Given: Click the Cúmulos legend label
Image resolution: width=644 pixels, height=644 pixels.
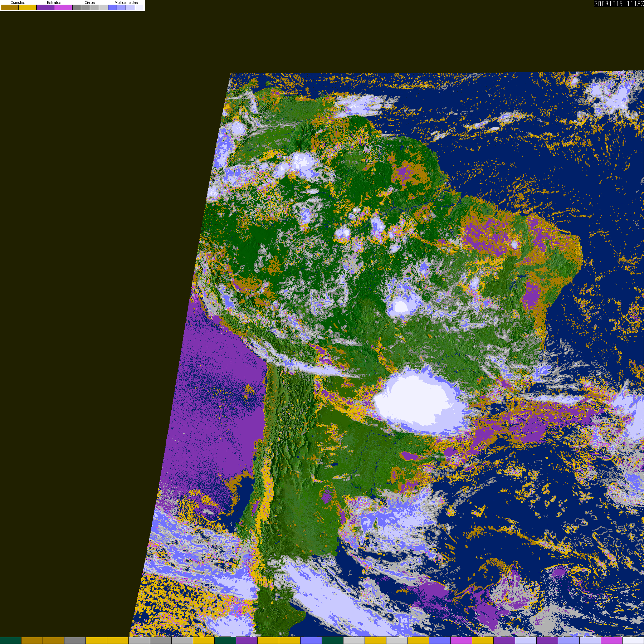Looking at the screenshot, I should click(x=18, y=3).
